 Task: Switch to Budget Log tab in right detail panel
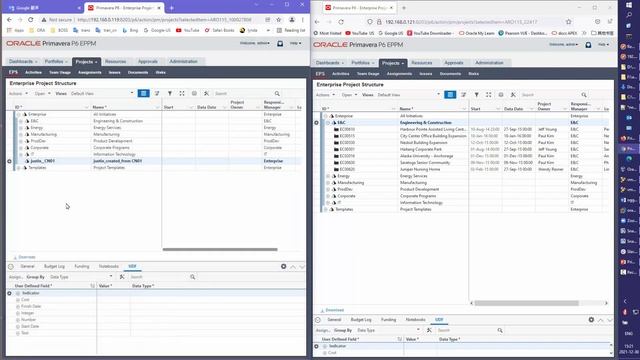(x=361, y=320)
